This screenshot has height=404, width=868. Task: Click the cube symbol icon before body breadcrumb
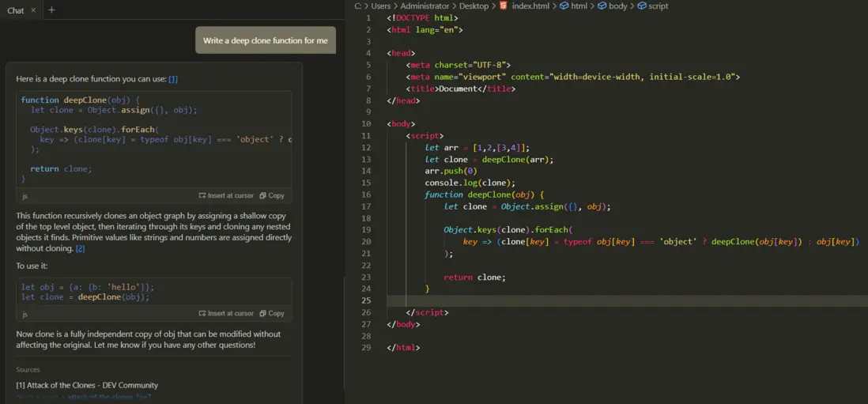pyautogui.click(x=602, y=6)
